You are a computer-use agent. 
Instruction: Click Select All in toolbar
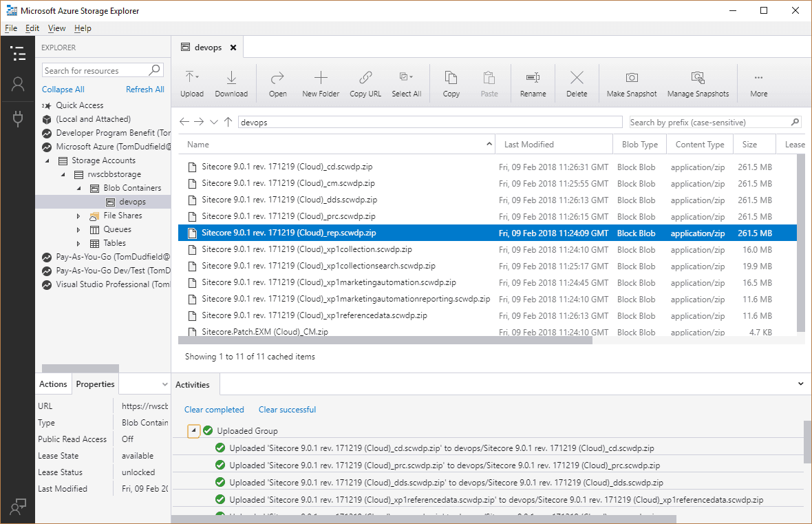[407, 85]
